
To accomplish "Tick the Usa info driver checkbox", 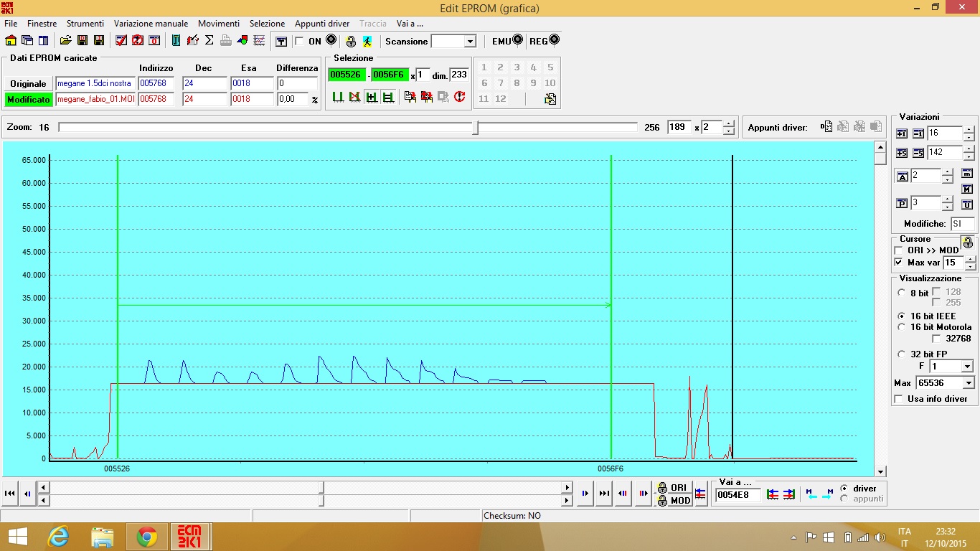I will (899, 399).
